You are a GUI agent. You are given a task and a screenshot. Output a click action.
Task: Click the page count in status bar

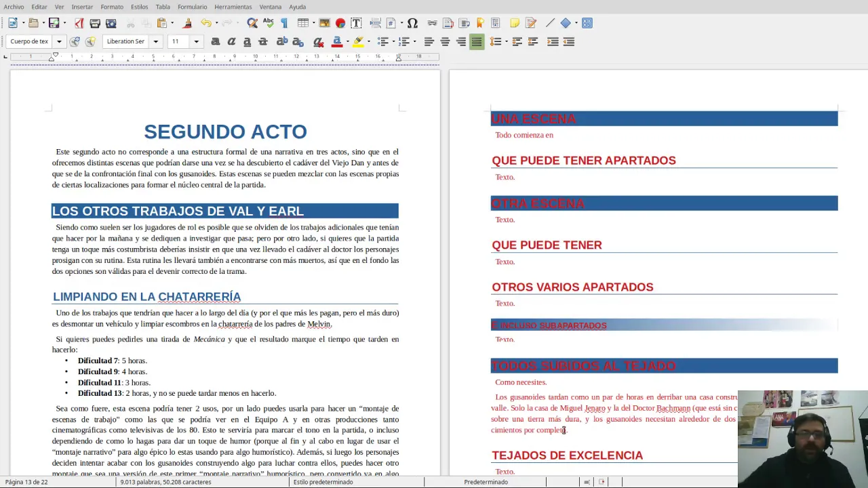point(26,482)
